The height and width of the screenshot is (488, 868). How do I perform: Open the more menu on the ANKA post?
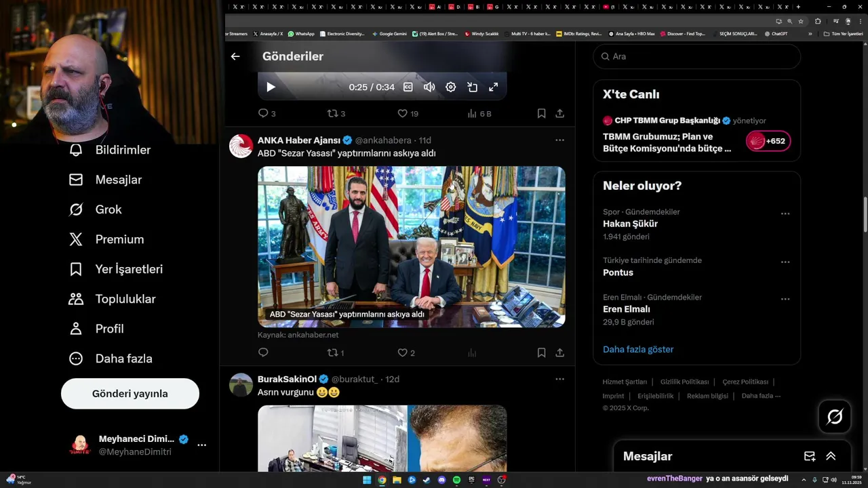pyautogui.click(x=559, y=140)
